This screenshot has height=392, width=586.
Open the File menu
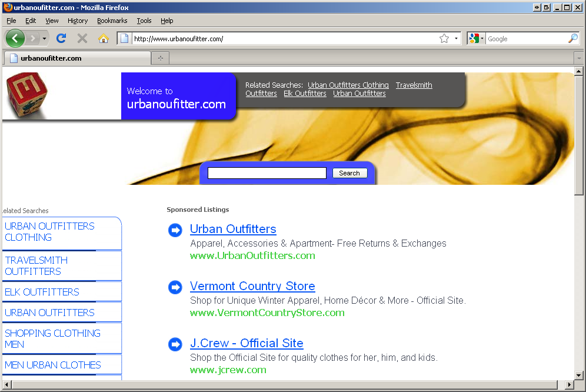[x=11, y=21]
